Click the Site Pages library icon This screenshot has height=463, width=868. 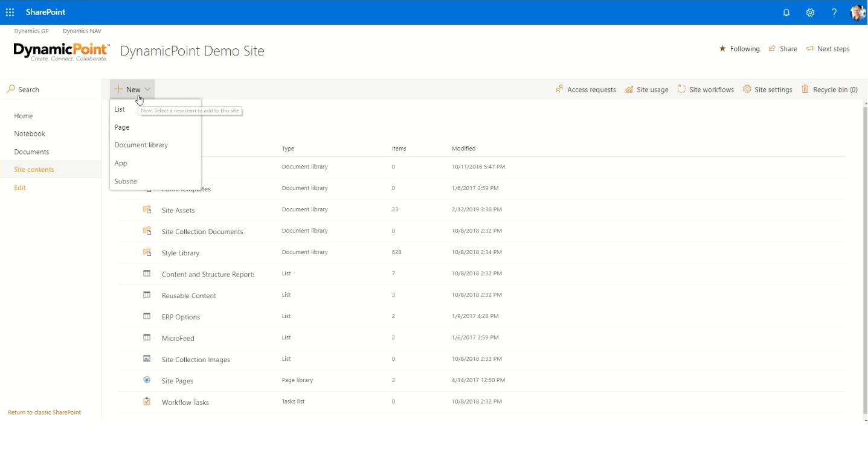coord(147,380)
